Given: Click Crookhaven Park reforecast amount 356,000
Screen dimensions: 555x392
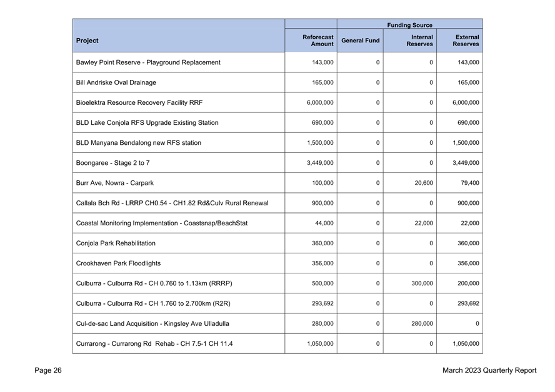Looking at the screenshot, I should [322, 263].
